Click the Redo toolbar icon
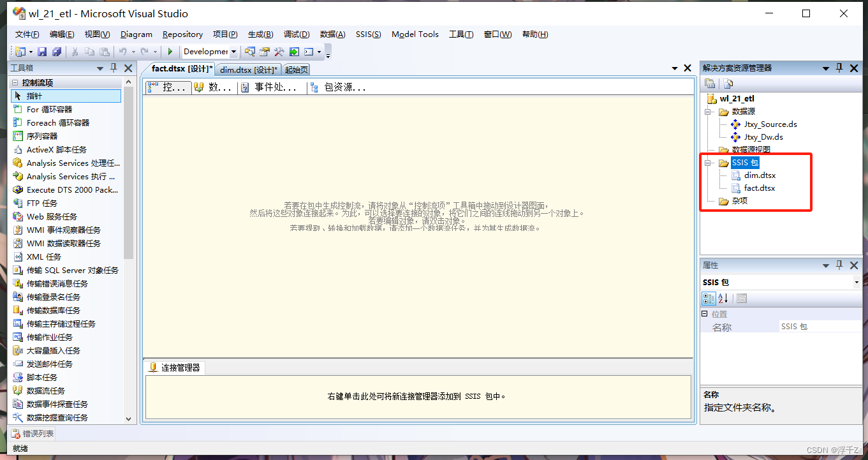 [x=145, y=52]
